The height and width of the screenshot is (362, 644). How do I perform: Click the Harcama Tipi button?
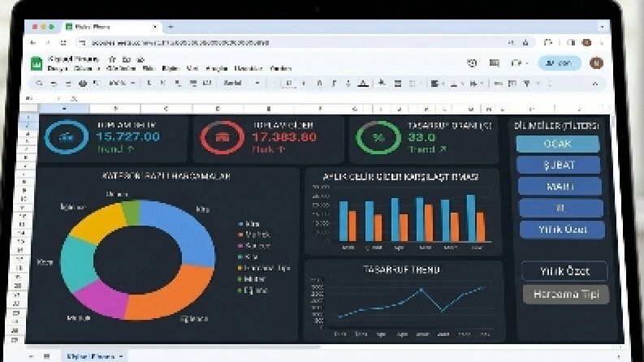(566, 295)
